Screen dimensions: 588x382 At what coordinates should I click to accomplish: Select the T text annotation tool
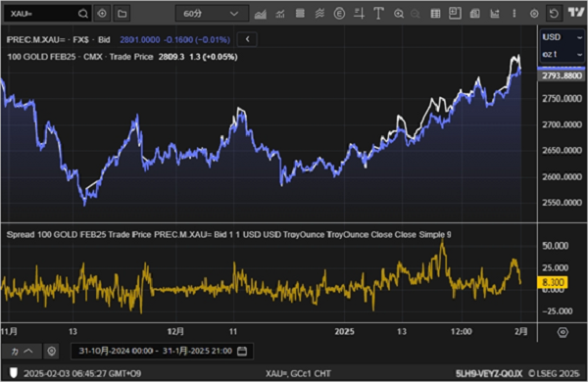(x=378, y=14)
